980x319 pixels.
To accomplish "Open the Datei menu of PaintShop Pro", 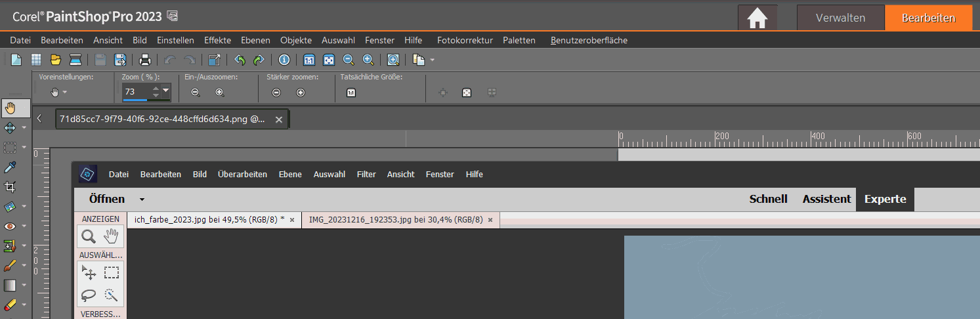I will (20, 40).
